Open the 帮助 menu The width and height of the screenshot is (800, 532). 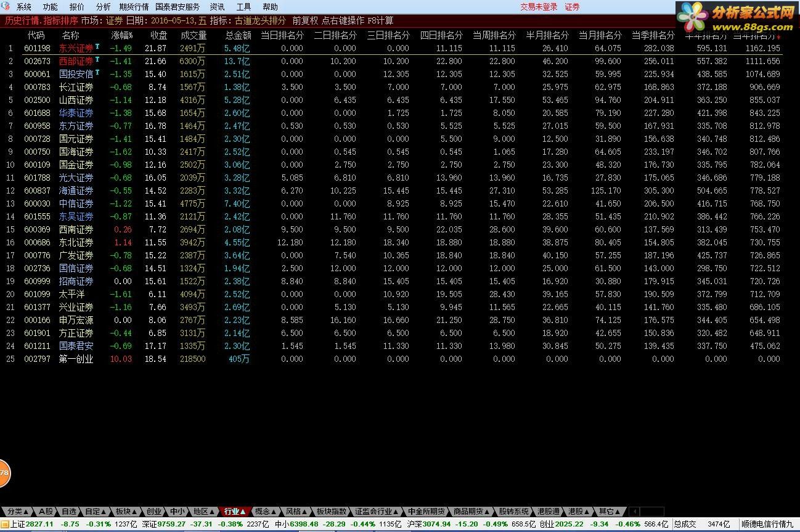point(270,7)
